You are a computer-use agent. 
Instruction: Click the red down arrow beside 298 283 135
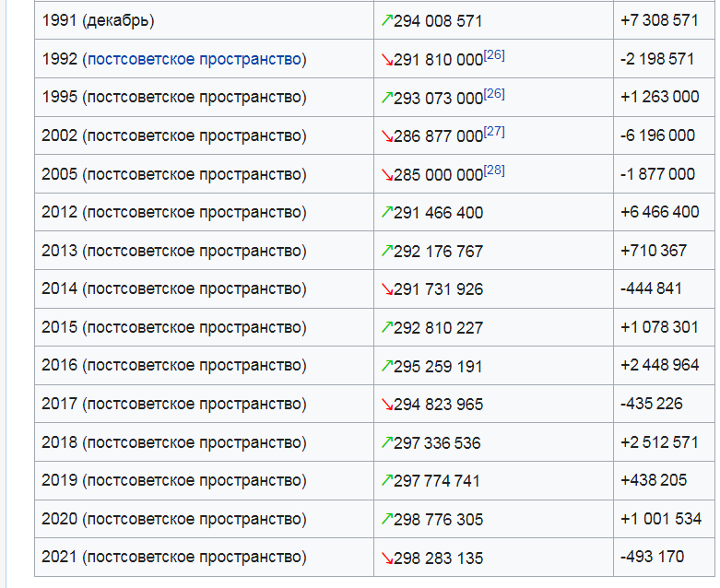[386, 558]
